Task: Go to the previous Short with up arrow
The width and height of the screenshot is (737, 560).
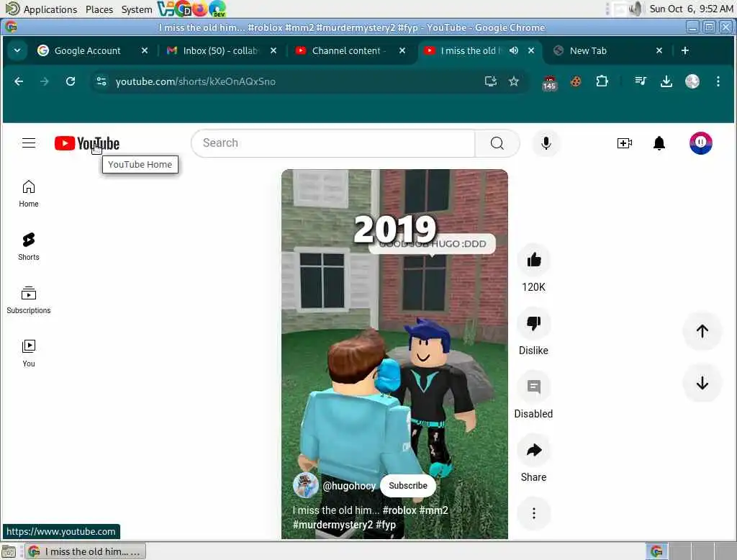Action: [x=702, y=331]
